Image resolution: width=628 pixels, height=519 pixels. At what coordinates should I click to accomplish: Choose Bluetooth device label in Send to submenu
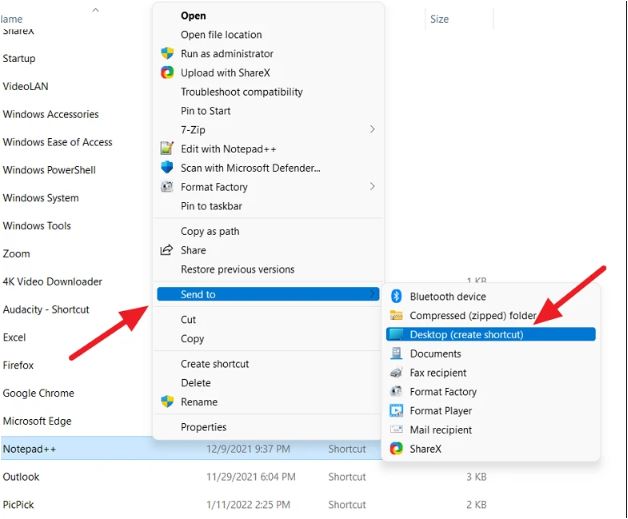click(448, 297)
